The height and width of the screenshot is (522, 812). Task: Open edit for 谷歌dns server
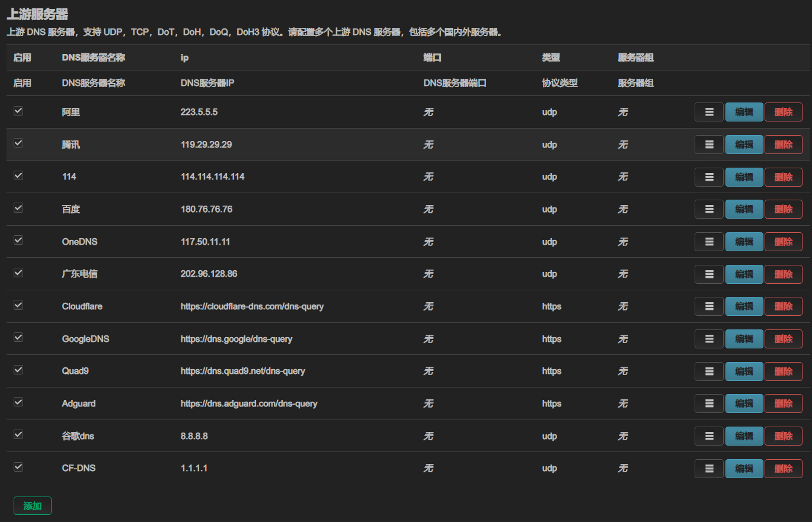coord(744,436)
